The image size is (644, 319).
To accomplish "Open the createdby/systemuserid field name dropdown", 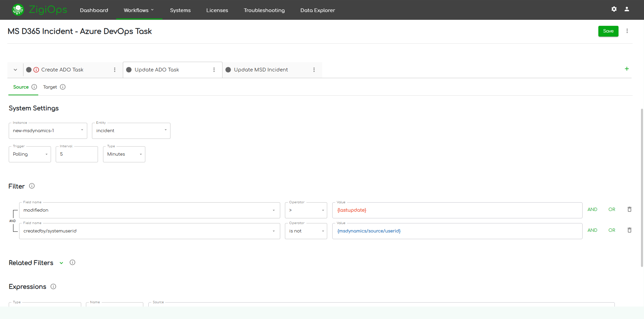I will [150, 231].
